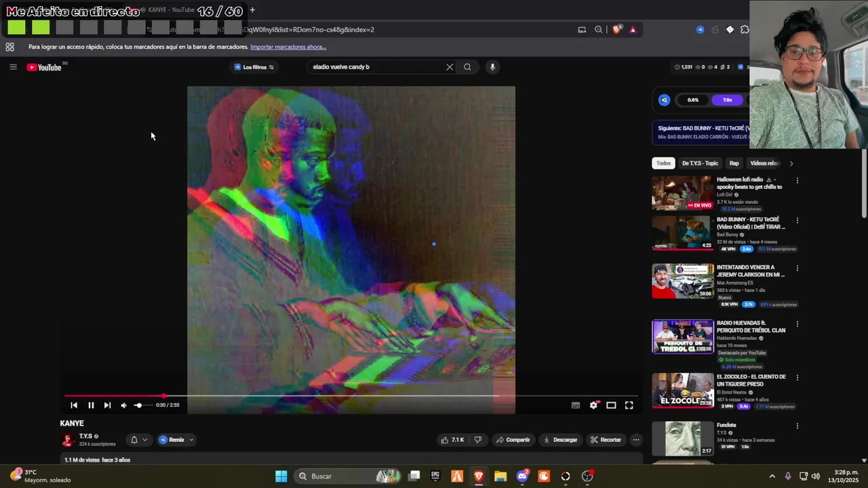Open the Fundota video title
The image size is (868, 488).
[x=726, y=425]
